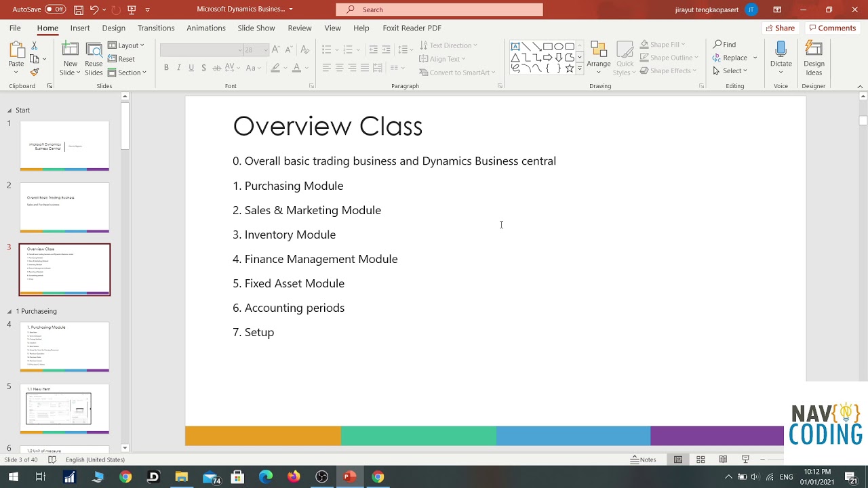Click the Format Painter brush icon
The image size is (868, 488).
pos(34,72)
